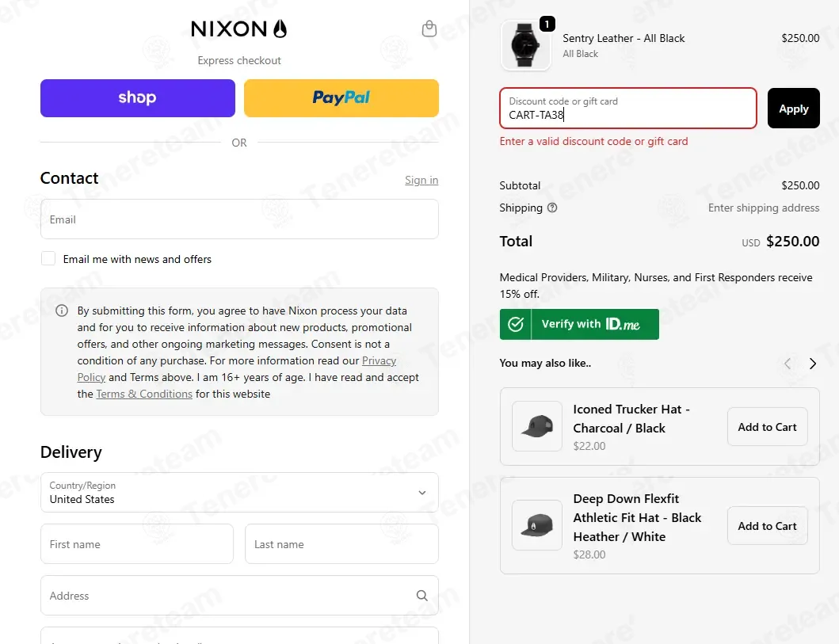Click the "Enter a valid discount code" error message
The image size is (839, 644).
point(593,142)
